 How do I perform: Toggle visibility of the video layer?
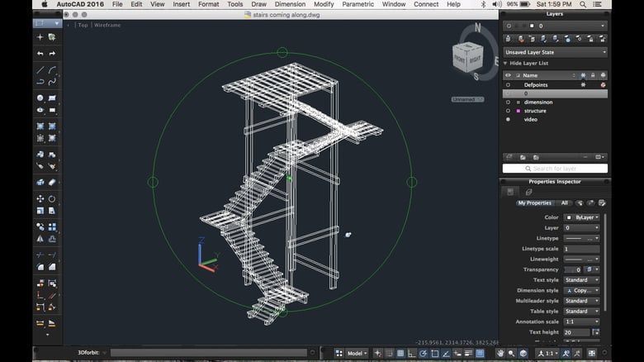(x=508, y=119)
